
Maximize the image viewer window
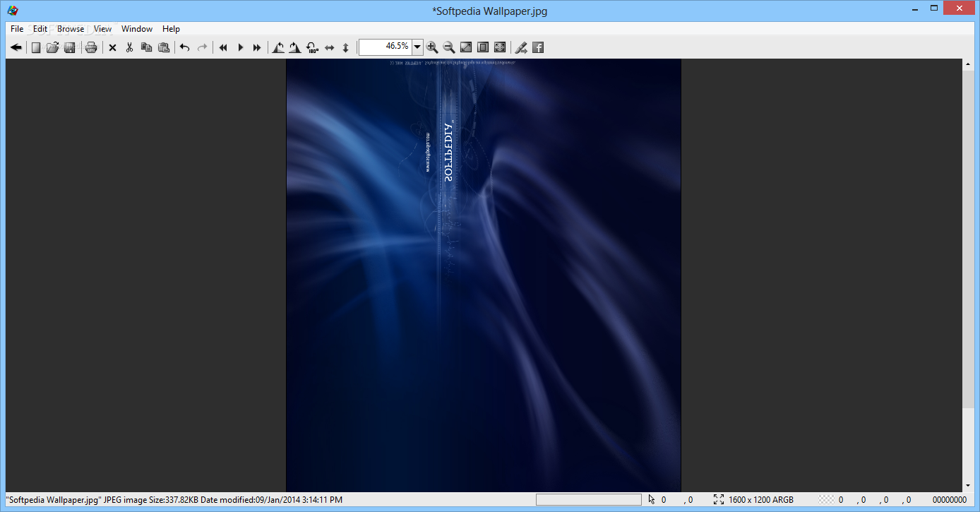934,8
